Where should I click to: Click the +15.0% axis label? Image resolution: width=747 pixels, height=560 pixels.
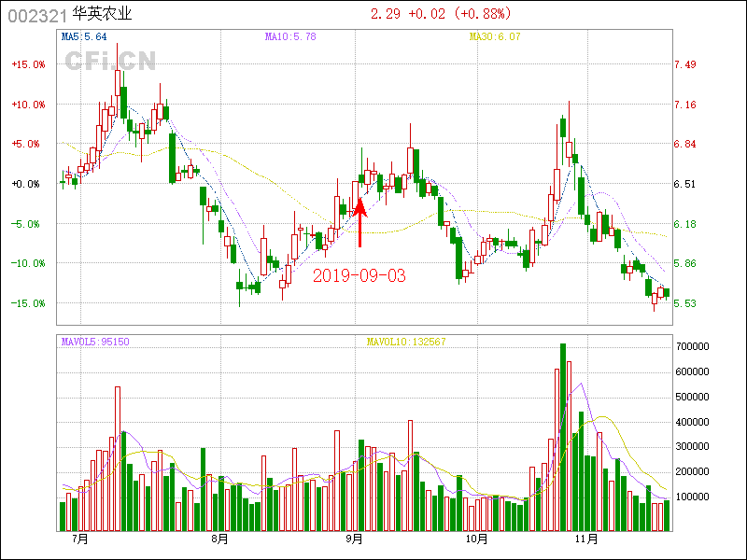coord(29,64)
